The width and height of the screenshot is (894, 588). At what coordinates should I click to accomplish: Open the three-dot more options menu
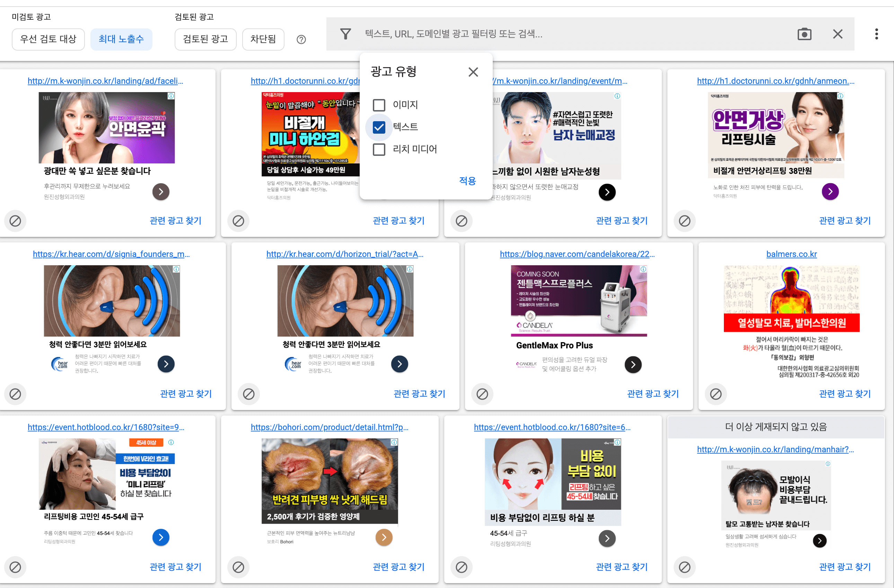[876, 34]
